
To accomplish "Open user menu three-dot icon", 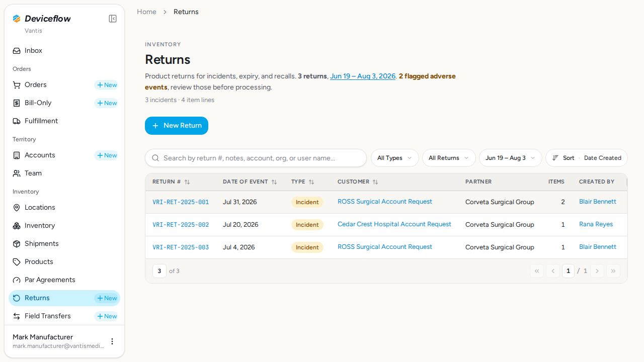I will 112,341.
